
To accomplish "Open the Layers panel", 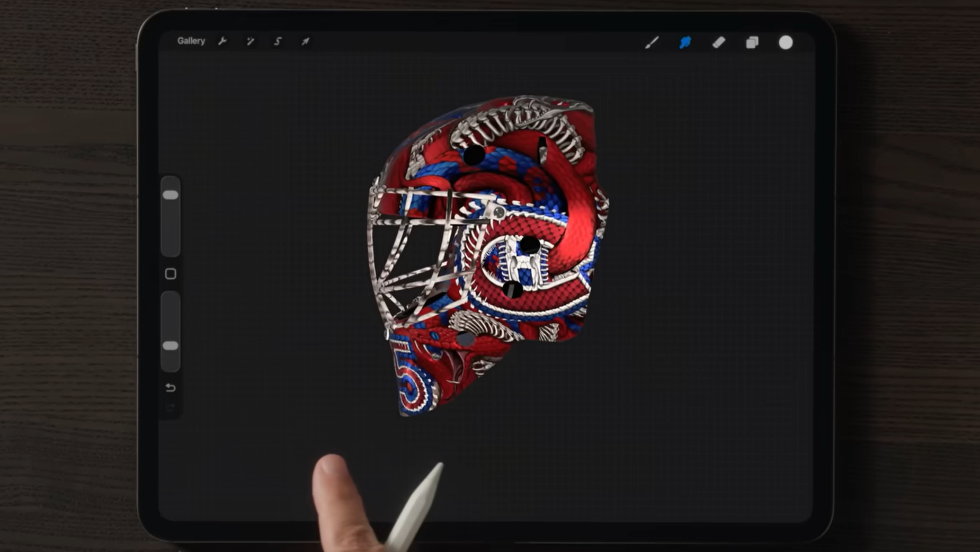I will [x=753, y=42].
